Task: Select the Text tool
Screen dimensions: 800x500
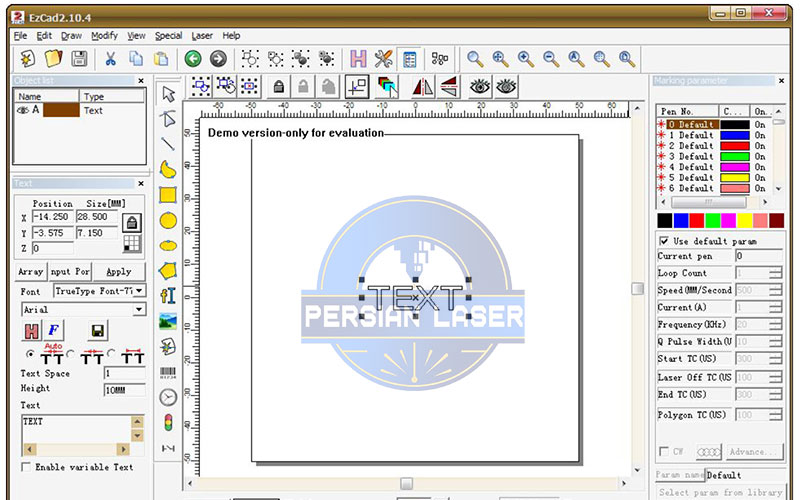Action: click(x=168, y=296)
